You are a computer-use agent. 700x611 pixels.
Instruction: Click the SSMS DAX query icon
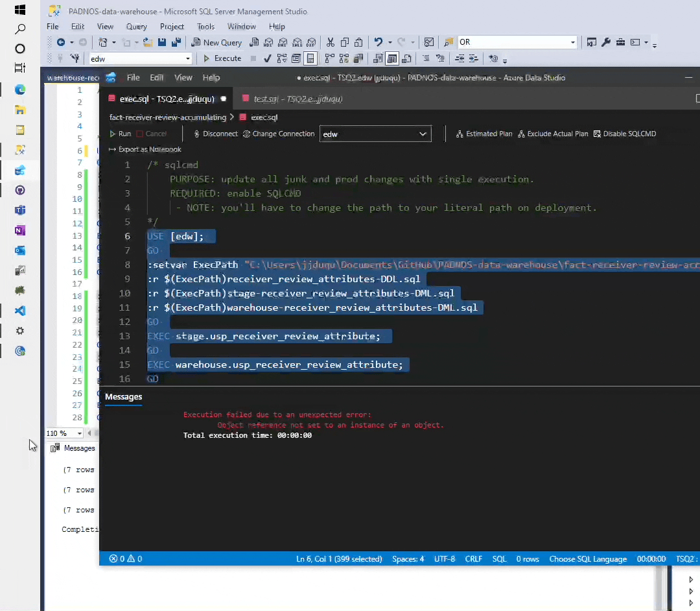(x=311, y=42)
